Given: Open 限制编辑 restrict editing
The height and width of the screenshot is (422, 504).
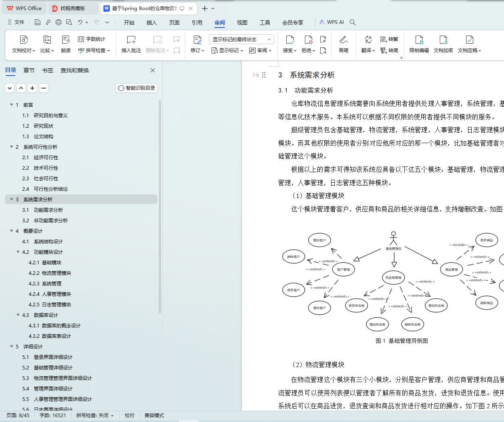Looking at the screenshot, I should tap(419, 44).
